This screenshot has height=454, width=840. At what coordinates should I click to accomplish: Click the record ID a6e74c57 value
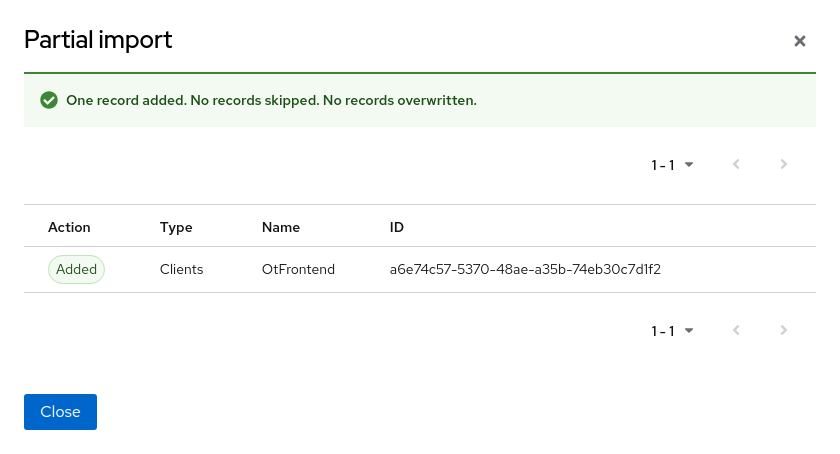click(525, 269)
